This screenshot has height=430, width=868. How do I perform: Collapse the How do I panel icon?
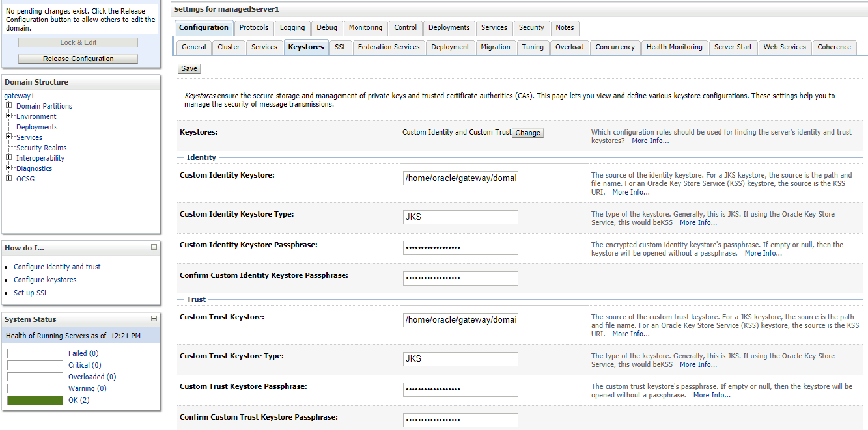[x=154, y=247]
